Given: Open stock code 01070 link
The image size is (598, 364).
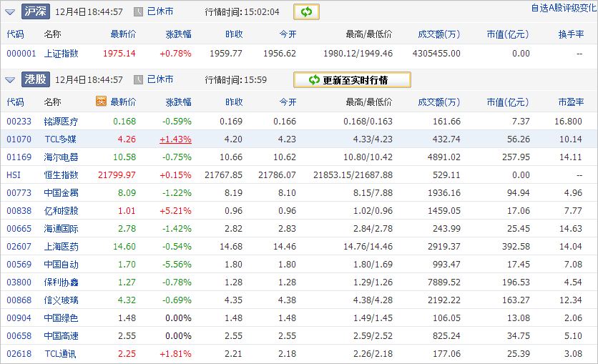Looking at the screenshot, I should point(19,139).
